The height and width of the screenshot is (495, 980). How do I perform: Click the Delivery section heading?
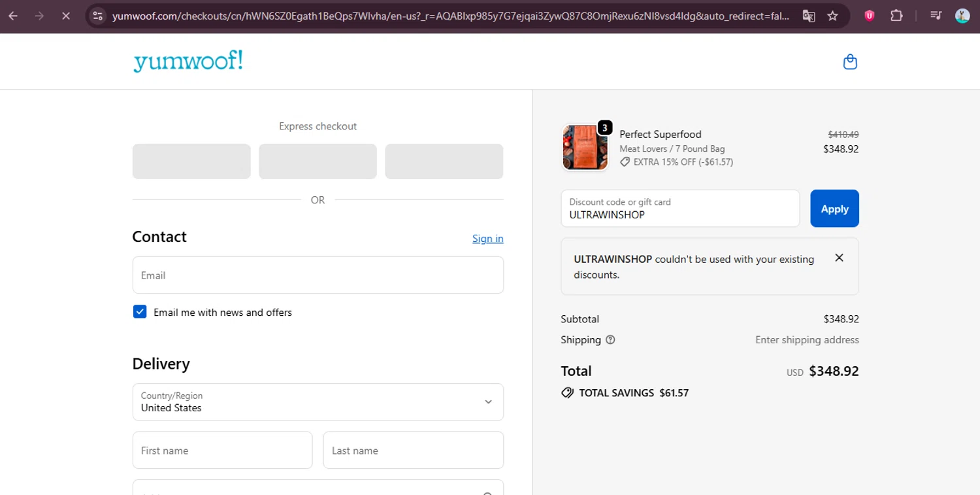(x=161, y=364)
